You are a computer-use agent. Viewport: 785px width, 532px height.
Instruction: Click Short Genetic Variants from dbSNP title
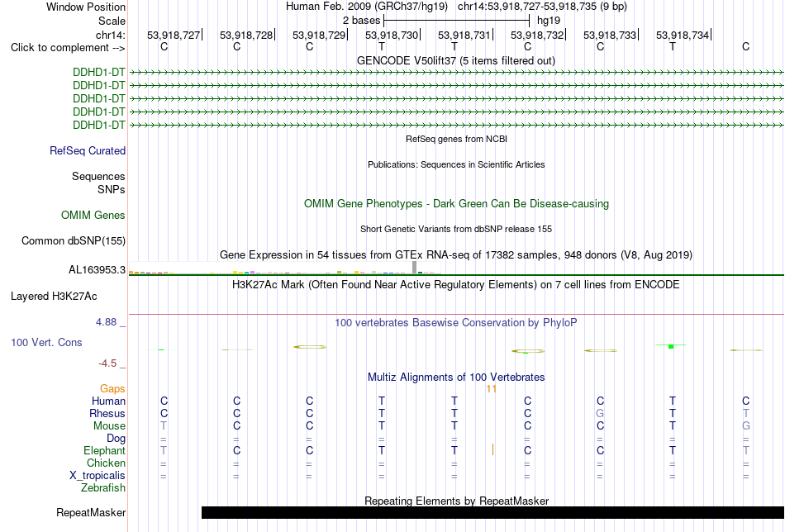456,229
